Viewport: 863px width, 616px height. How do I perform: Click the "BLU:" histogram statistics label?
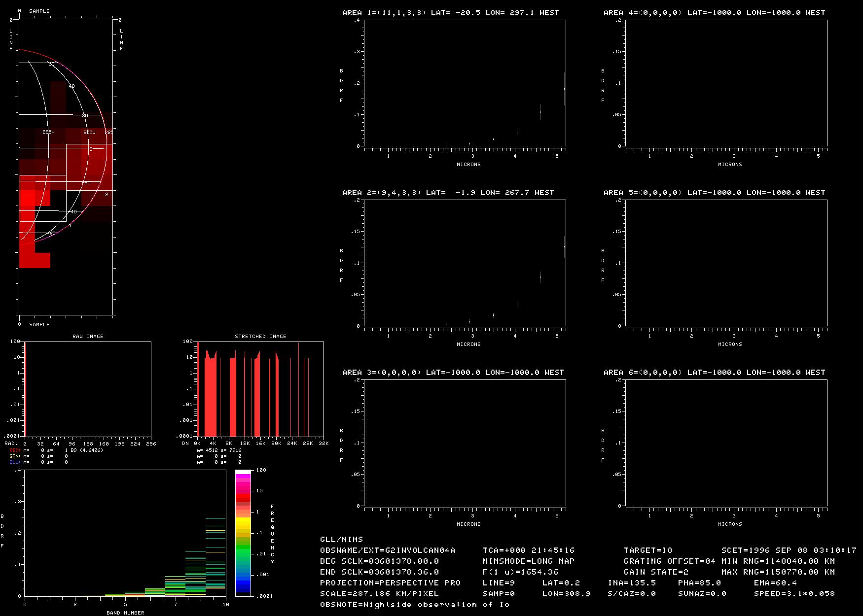coord(15,462)
